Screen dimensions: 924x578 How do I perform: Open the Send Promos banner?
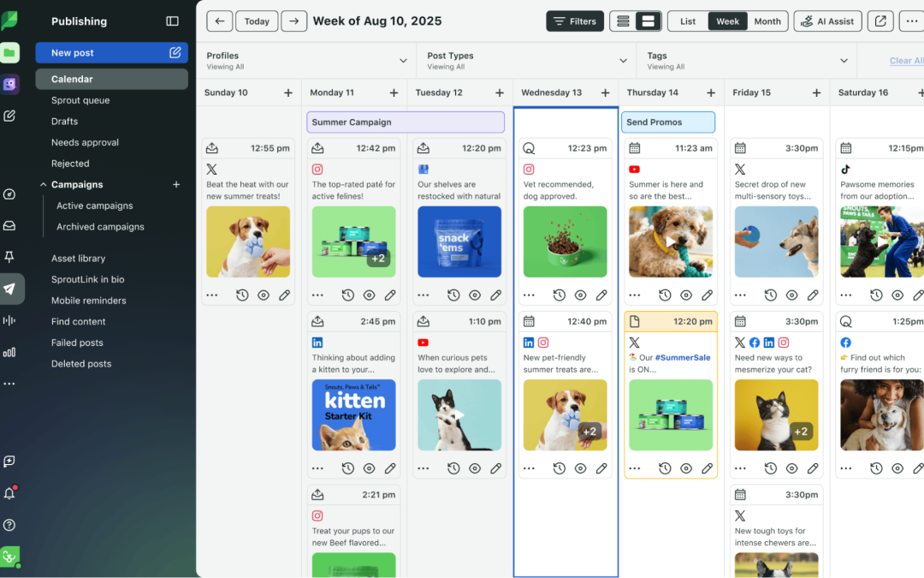pos(668,122)
